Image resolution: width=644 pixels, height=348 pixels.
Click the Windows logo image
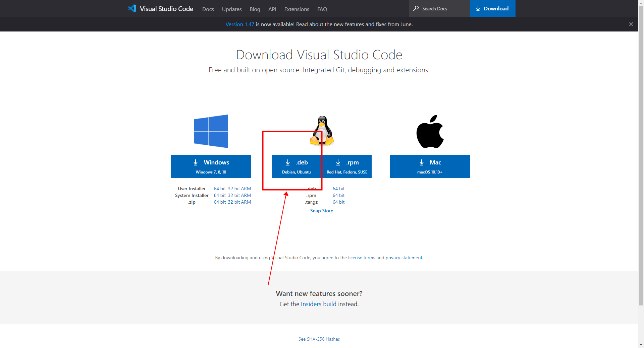point(211,131)
